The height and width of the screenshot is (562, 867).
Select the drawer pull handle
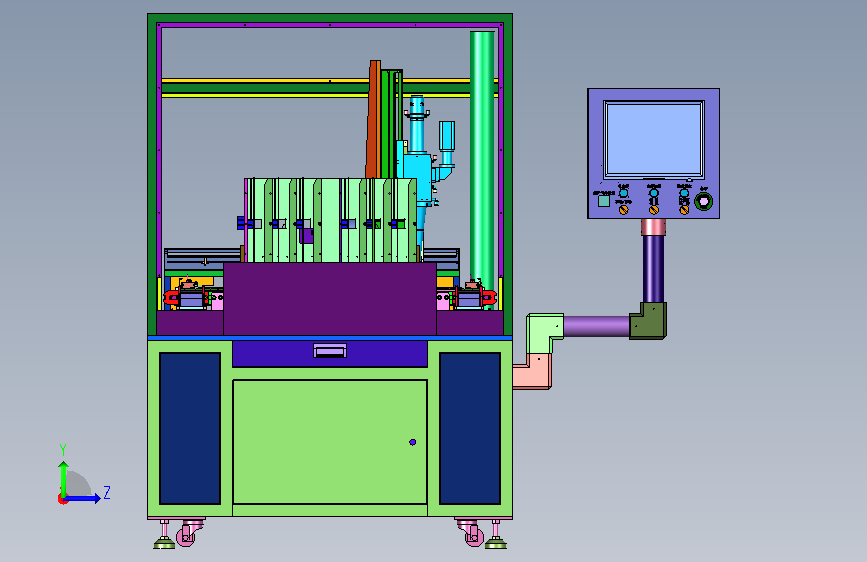(330, 351)
